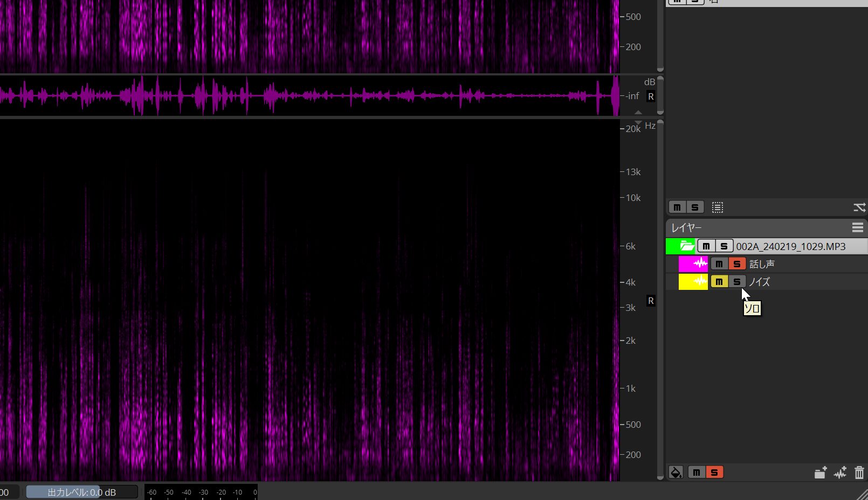The image size is (868, 500).
Task: Toggle solo on the 話し声 layer
Action: tap(737, 264)
